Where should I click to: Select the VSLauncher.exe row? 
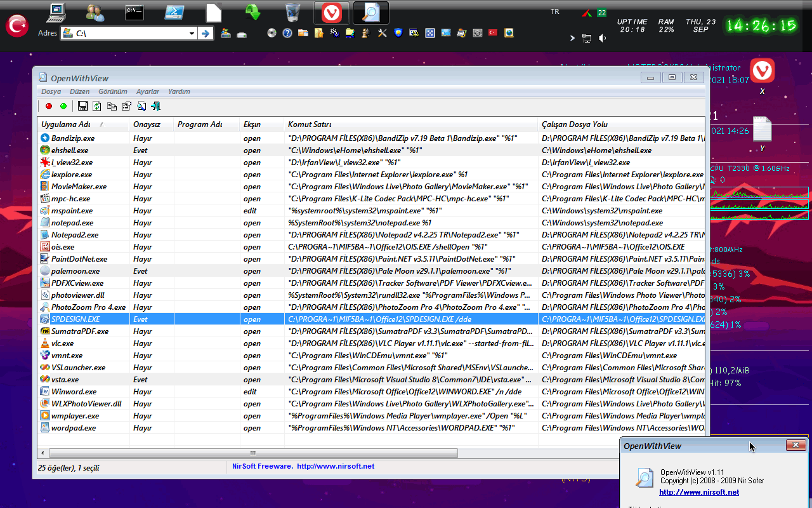coord(371,367)
